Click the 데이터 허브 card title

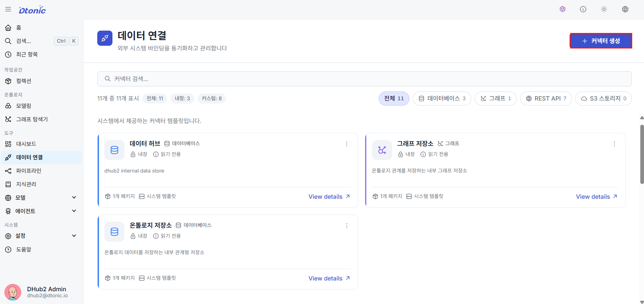[145, 144]
